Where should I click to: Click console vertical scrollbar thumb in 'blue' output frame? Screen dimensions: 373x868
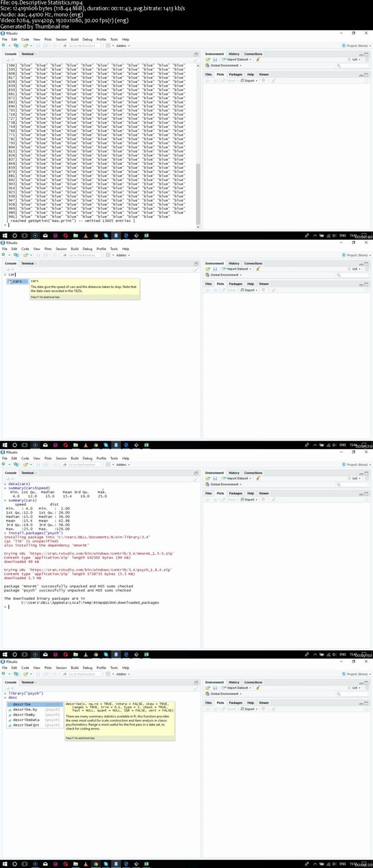[x=198, y=193]
